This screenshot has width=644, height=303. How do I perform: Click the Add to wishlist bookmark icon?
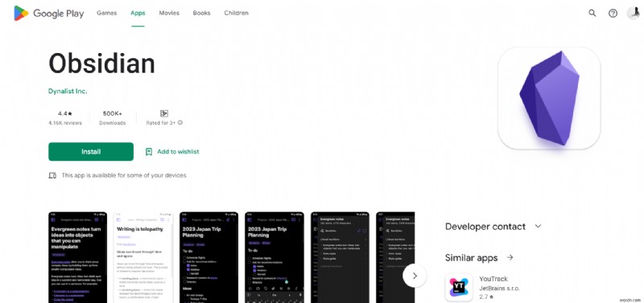149,152
